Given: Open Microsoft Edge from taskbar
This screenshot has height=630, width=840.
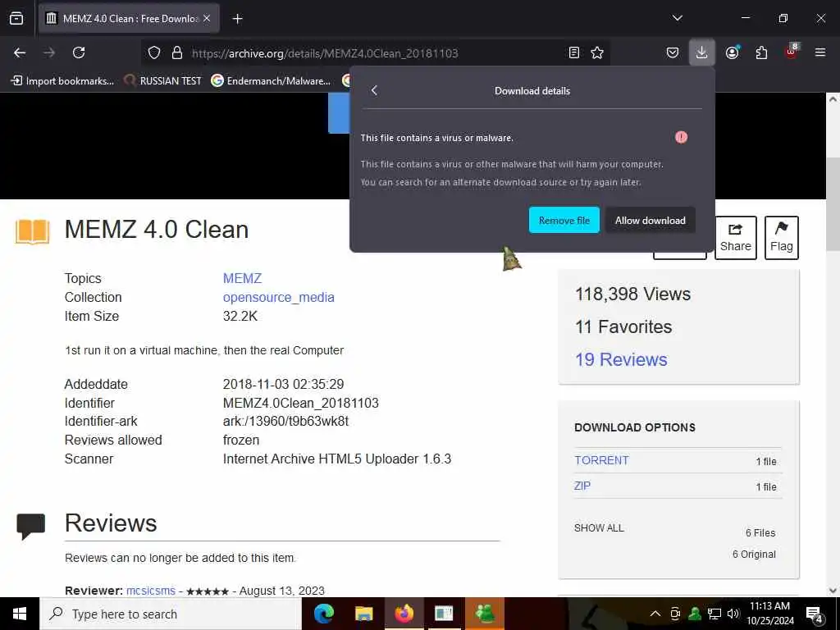Looking at the screenshot, I should pos(323,614).
